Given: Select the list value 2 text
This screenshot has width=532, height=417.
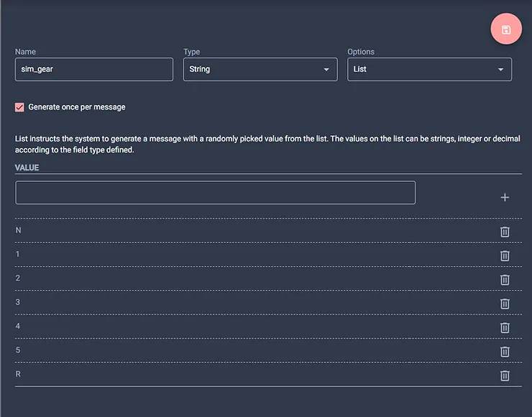Looking at the screenshot, I should coord(18,278).
